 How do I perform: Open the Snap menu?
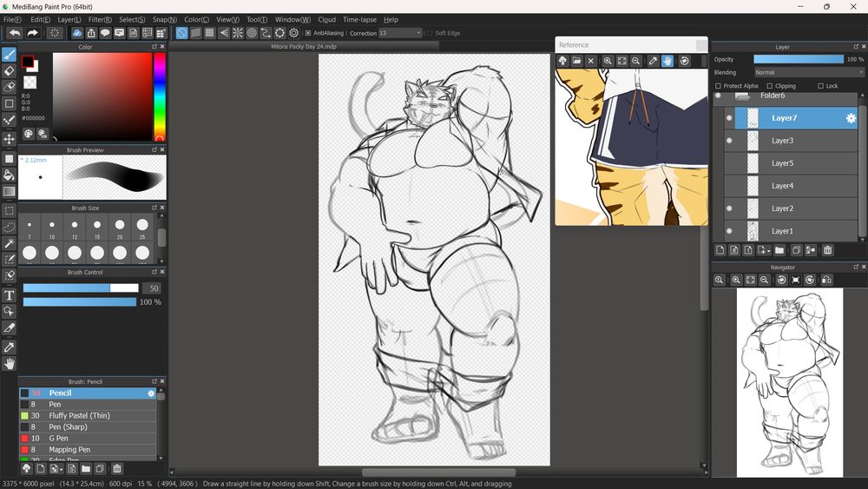[x=164, y=19]
